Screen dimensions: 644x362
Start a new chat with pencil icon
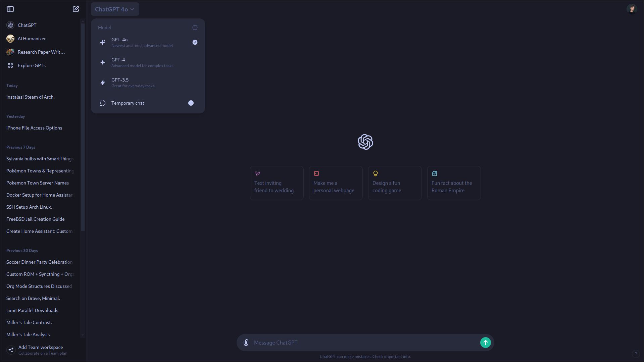tap(76, 9)
